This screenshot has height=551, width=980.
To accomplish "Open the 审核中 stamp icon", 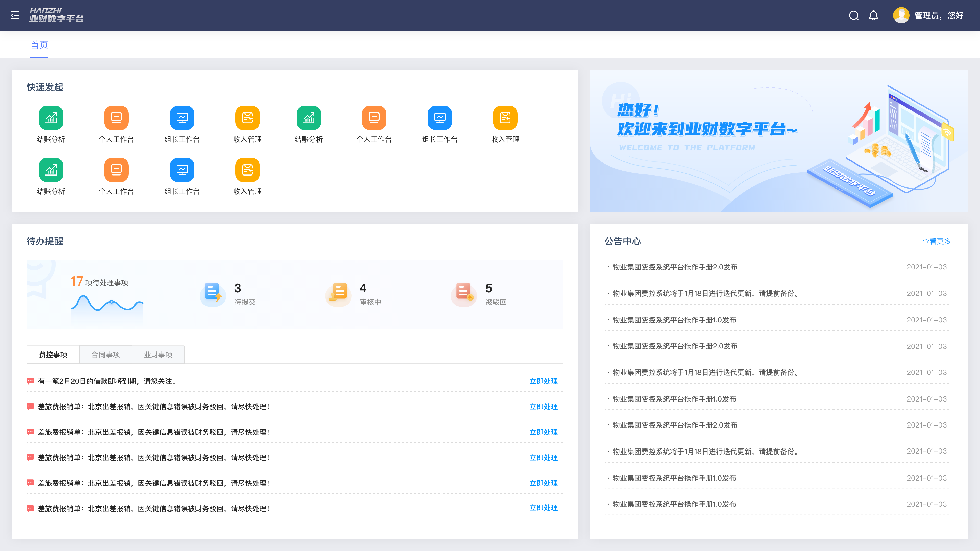I will click(339, 293).
